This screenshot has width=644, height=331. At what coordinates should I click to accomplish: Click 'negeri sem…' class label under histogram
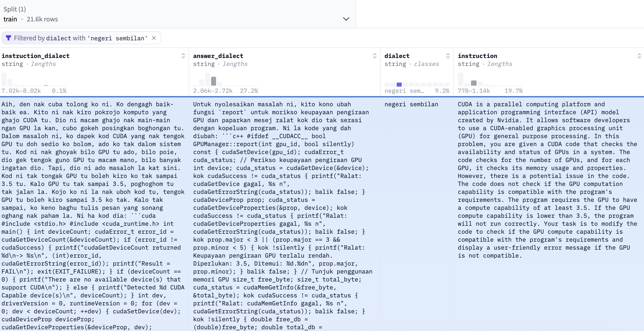[404, 91]
